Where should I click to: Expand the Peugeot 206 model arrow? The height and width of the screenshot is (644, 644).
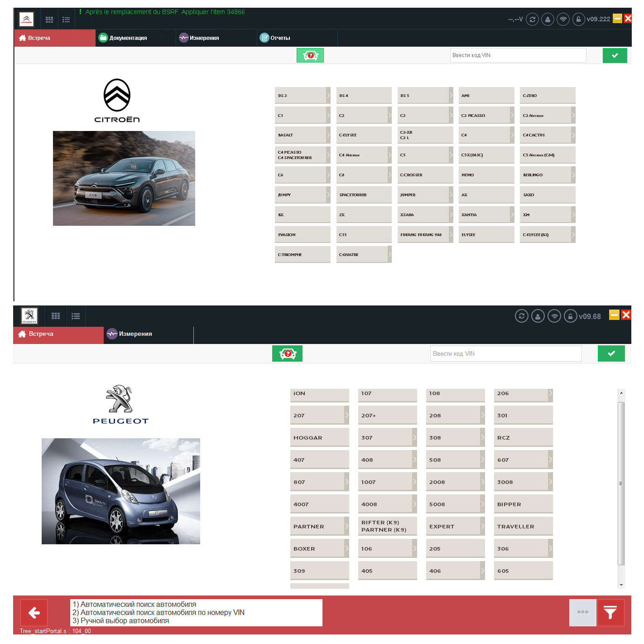(x=550, y=393)
